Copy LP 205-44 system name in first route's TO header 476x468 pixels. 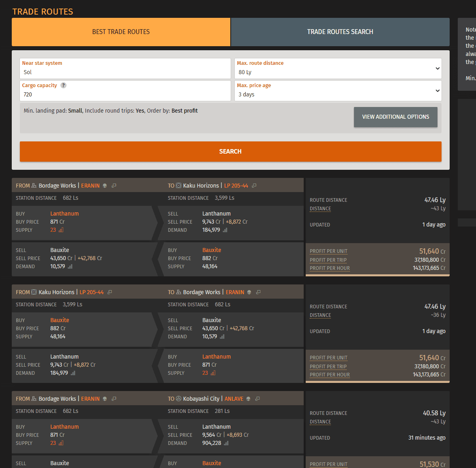click(254, 186)
